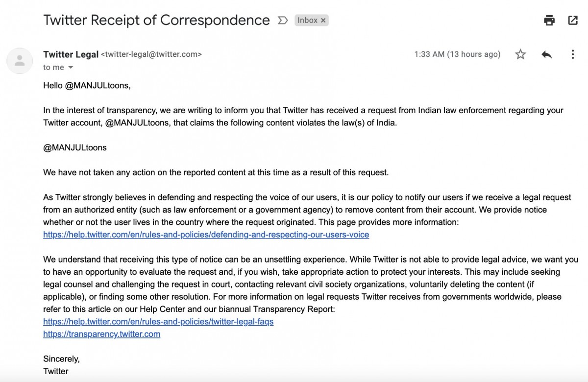Click the standalone @MANJULtoons line in body

[x=75, y=147]
